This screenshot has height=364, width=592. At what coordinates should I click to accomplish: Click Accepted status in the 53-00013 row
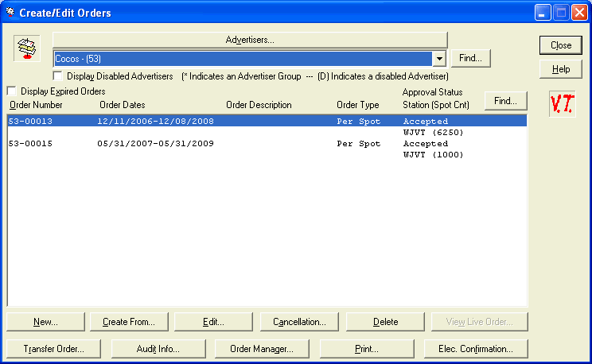426,121
